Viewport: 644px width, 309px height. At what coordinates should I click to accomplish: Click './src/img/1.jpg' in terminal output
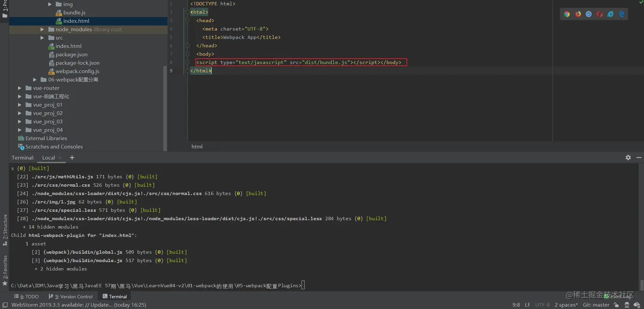(x=53, y=202)
